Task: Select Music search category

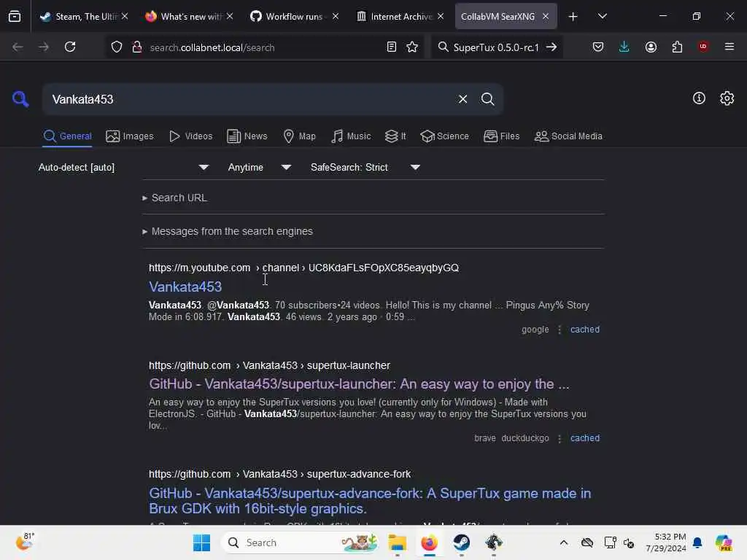Action: pyautogui.click(x=351, y=136)
